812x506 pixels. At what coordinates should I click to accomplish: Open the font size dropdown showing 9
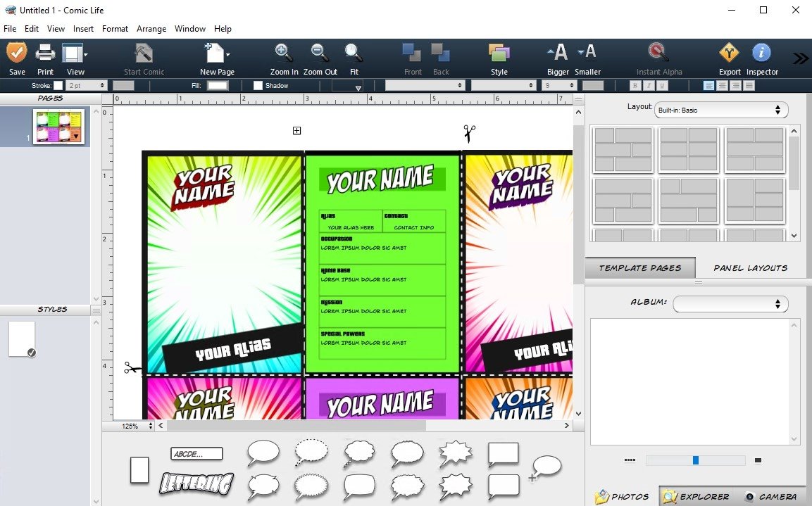point(559,85)
